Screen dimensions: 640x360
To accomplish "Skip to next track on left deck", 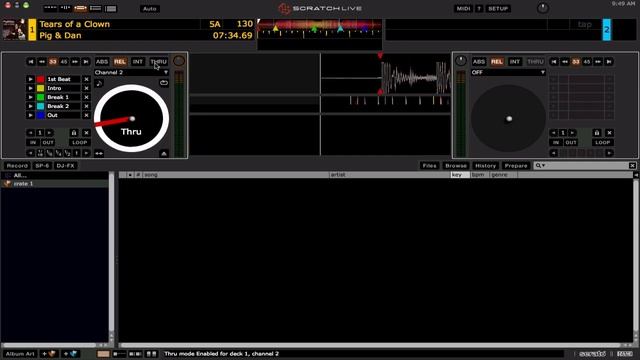I will coord(86,62).
